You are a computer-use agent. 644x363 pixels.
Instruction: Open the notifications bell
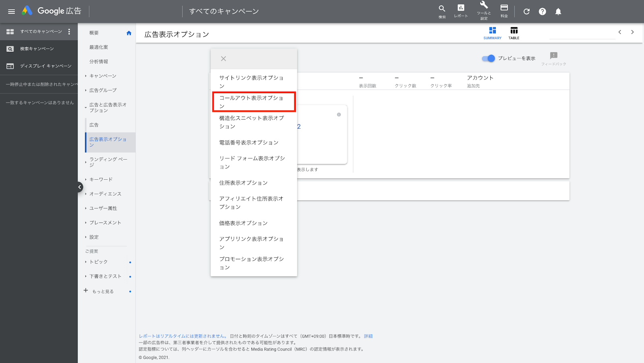558,11
